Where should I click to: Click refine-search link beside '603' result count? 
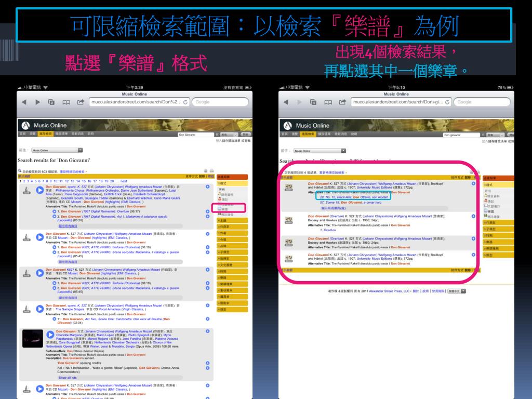click(x=72, y=171)
